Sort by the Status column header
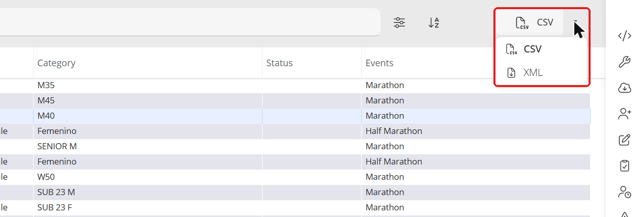 point(312,63)
